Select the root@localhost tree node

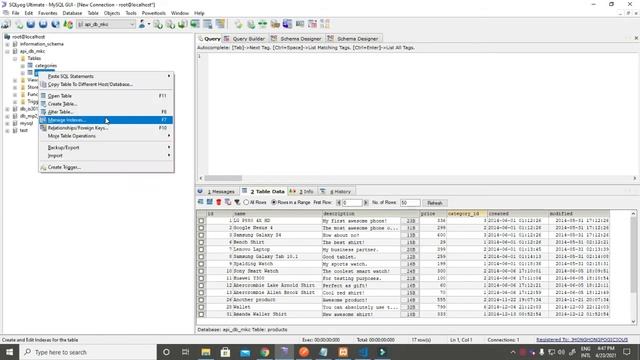coord(29,37)
